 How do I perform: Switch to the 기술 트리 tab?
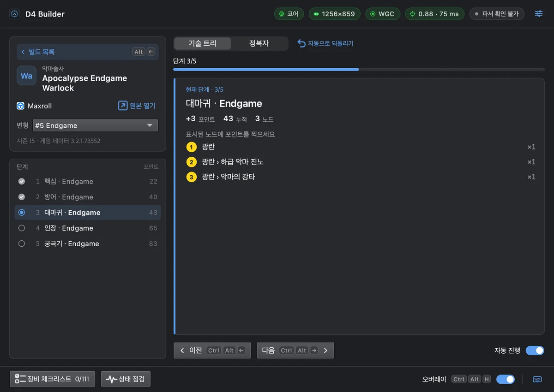(x=202, y=43)
